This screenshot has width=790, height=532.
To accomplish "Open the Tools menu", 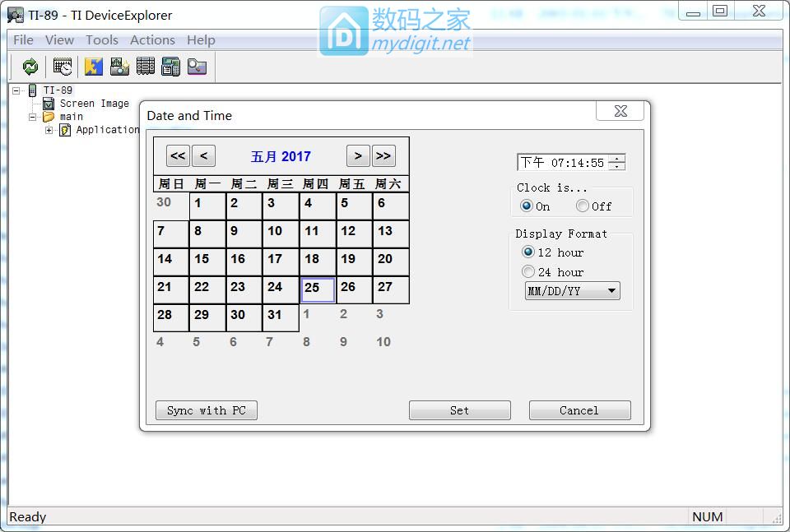I will coord(102,39).
